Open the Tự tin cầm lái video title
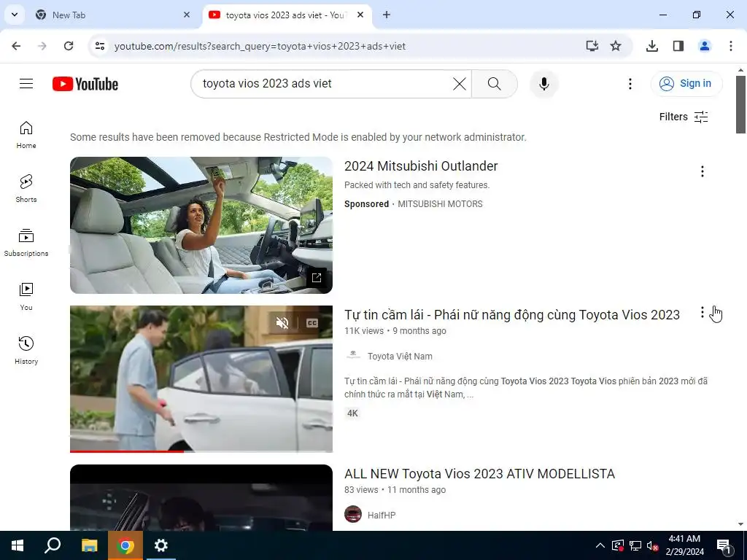Viewport: 747px width, 560px height. [x=511, y=315]
